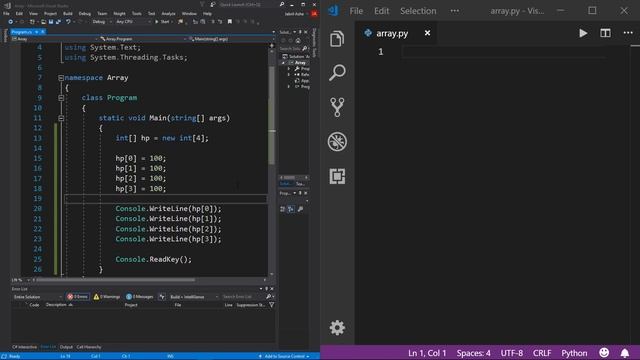The height and width of the screenshot is (360, 640).
Task: Toggle the 0 Messages filter button
Action: [x=140, y=297]
